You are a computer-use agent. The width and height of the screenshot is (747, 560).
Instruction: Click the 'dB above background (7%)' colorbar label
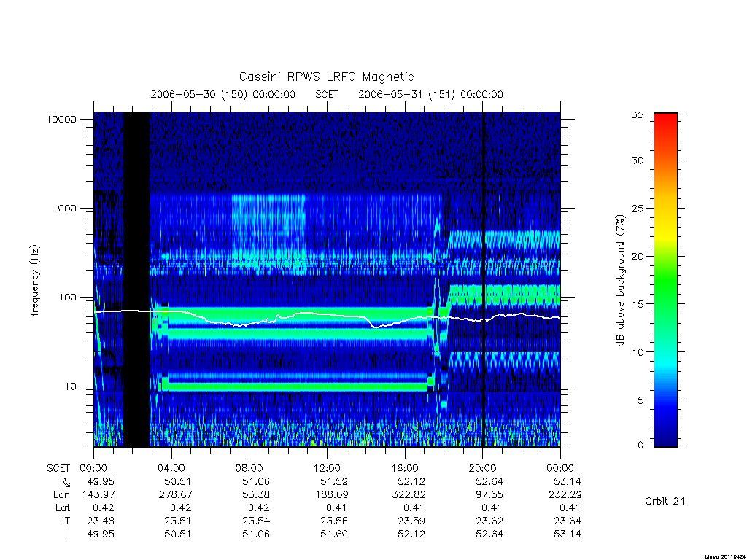point(620,281)
